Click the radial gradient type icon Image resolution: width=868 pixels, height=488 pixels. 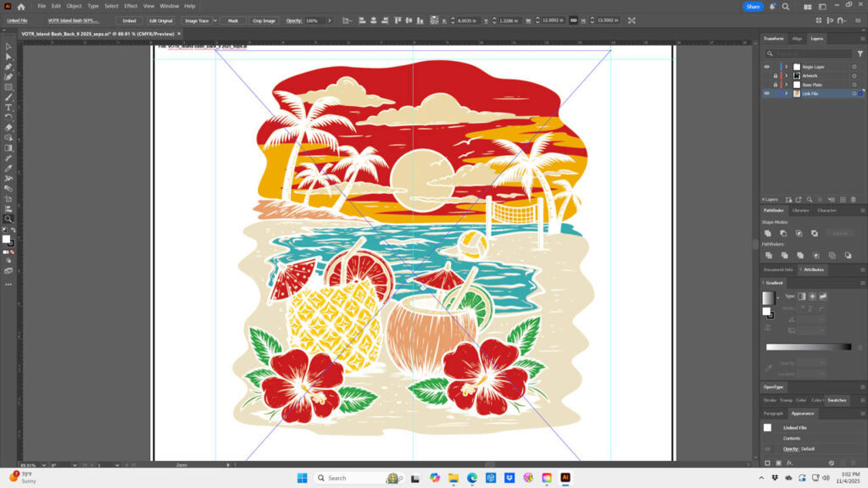click(x=812, y=296)
